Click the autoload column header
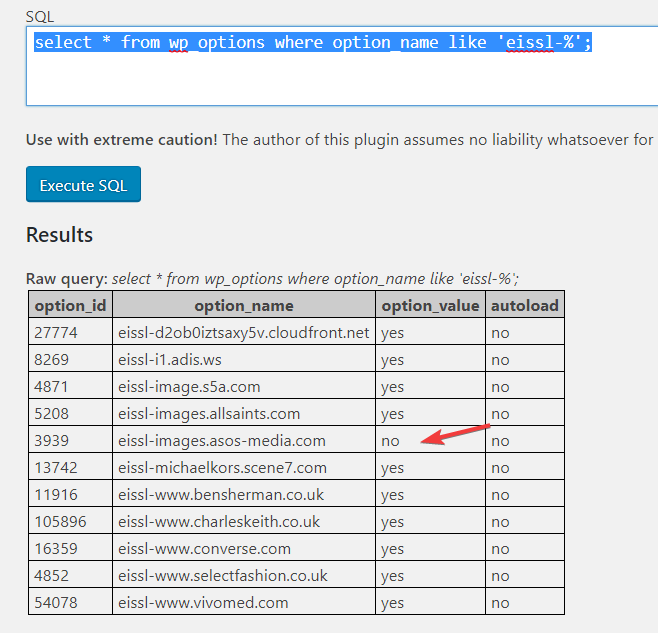 click(525, 305)
